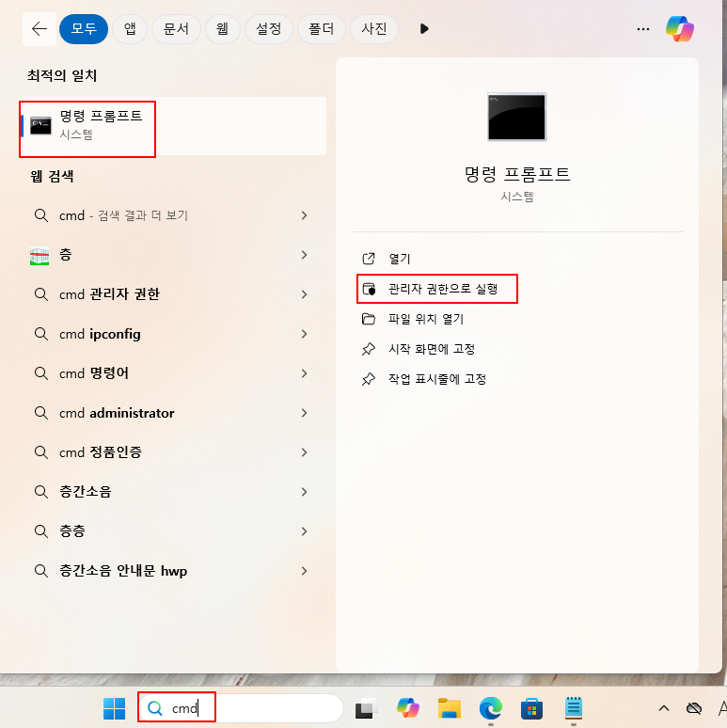This screenshot has height=728, width=727.
Task: Open File Explorer from the taskbar
Action: pyautogui.click(x=450, y=708)
